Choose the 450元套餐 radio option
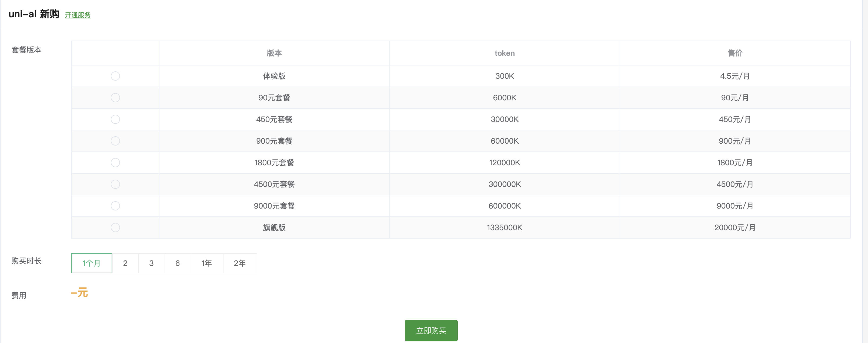The image size is (868, 343). point(115,119)
